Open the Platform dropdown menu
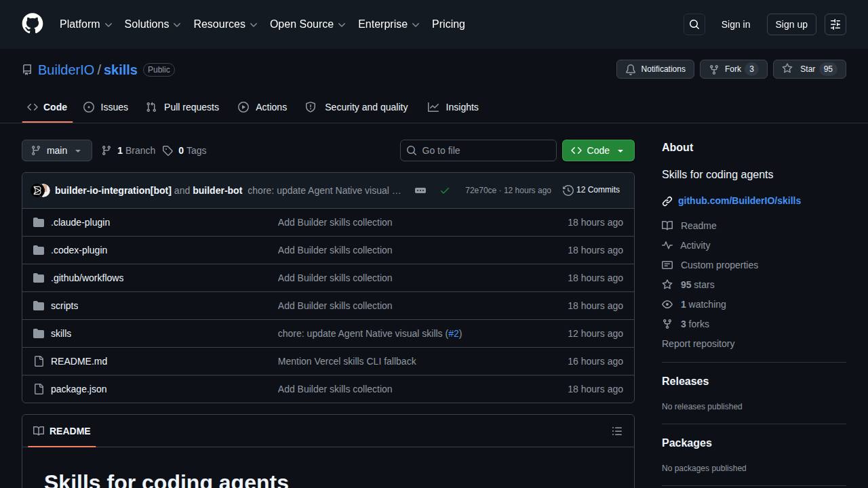868x488 pixels. coord(86,24)
